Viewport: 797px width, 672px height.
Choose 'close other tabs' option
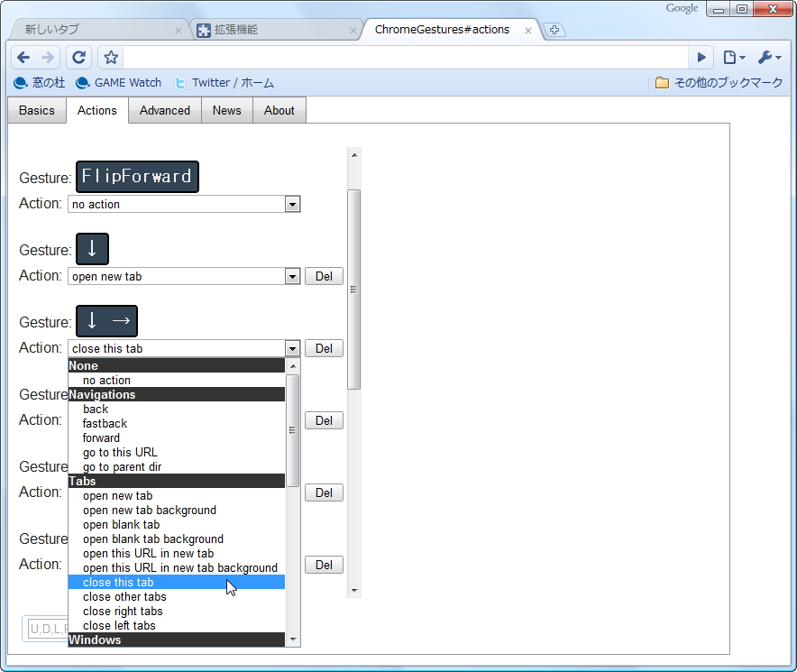point(177,596)
